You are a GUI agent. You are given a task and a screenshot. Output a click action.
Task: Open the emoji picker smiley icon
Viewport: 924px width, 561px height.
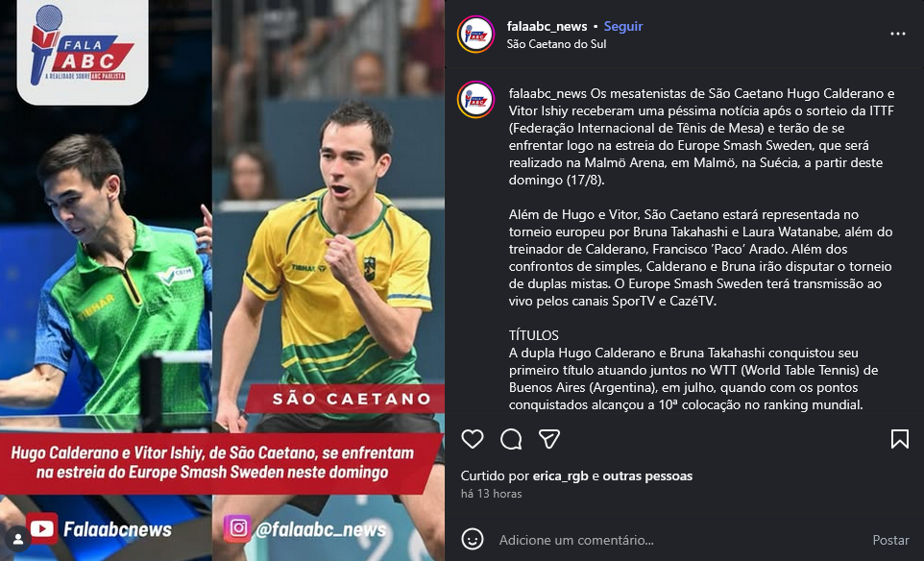tap(473, 539)
